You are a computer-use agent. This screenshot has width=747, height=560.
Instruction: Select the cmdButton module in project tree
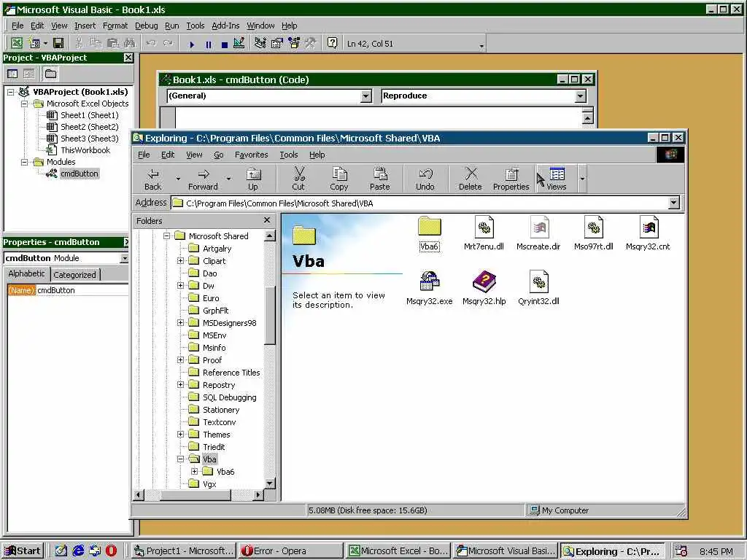[79, 174]
